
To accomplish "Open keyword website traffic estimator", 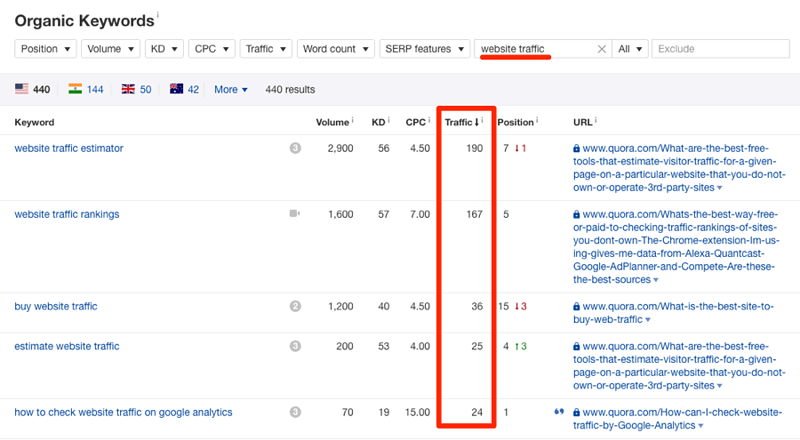I will click(x=69, y=148).
